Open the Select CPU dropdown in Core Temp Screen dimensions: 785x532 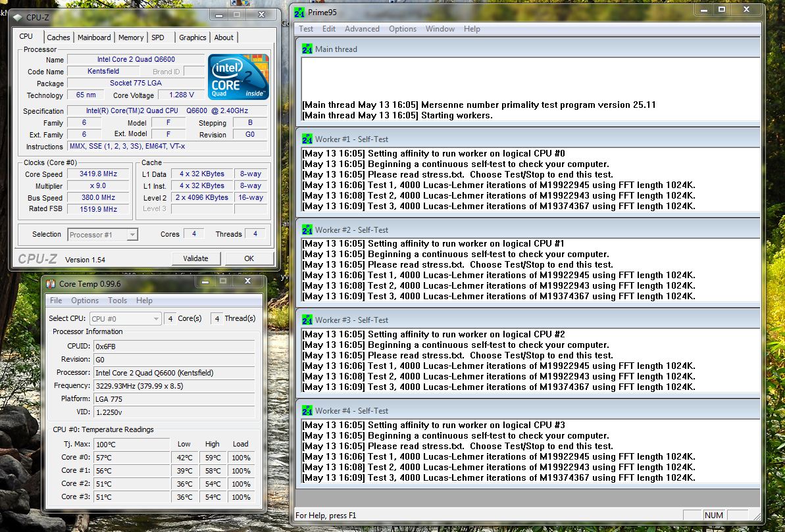click(124, 319)
